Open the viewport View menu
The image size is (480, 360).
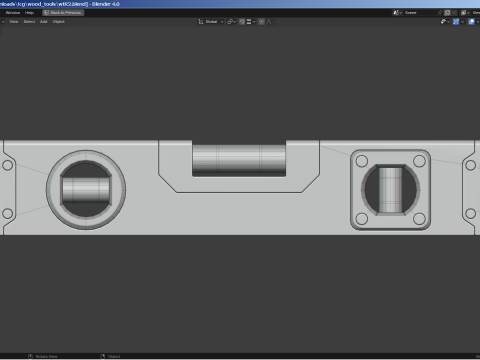point(14,22)
